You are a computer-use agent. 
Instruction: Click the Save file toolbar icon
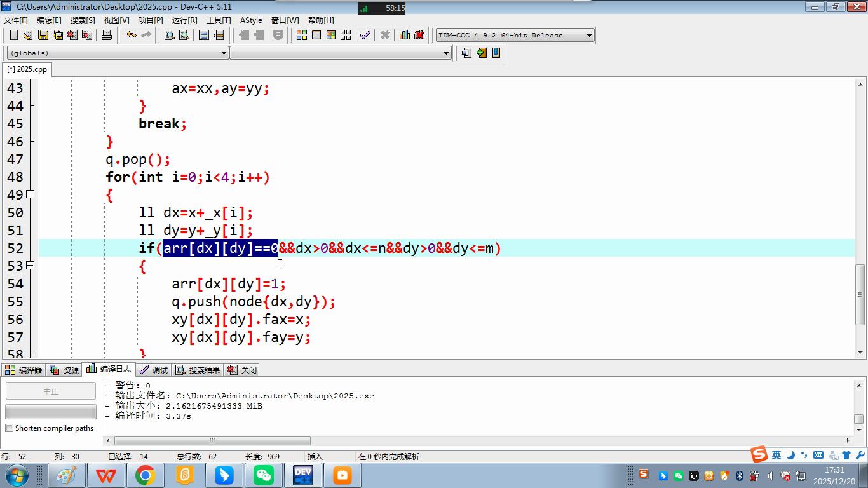coord(43,35)
